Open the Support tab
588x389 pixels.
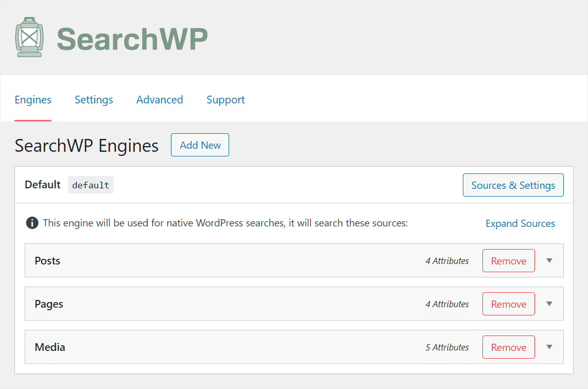pyautogui.click(x=226, y=100)
